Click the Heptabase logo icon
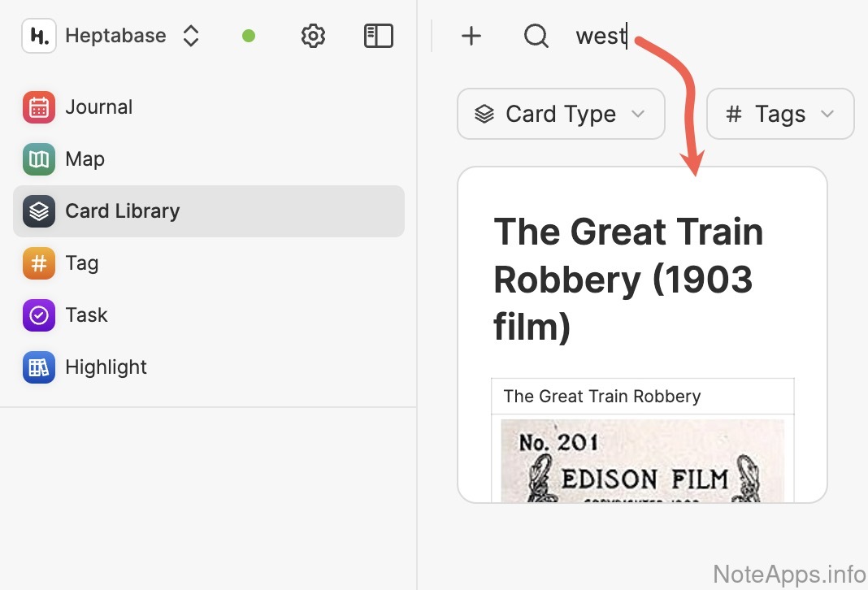 coord(39,37)
